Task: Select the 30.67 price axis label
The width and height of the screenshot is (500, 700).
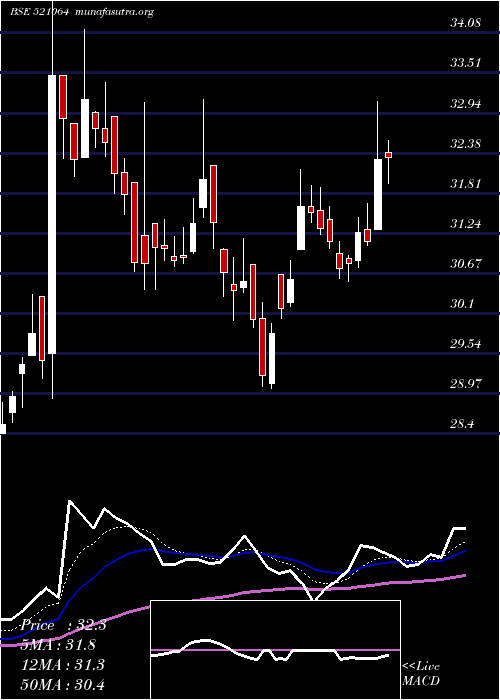Action: 465,263
